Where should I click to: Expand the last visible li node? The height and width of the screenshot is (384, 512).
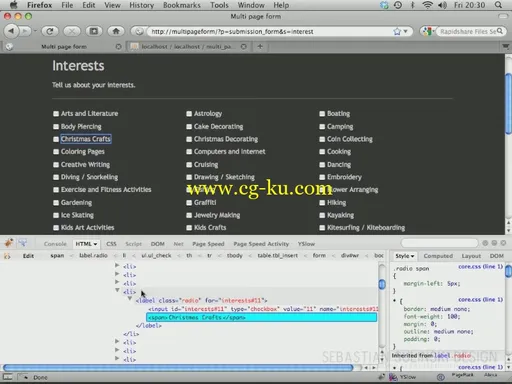tap(117, 358)
